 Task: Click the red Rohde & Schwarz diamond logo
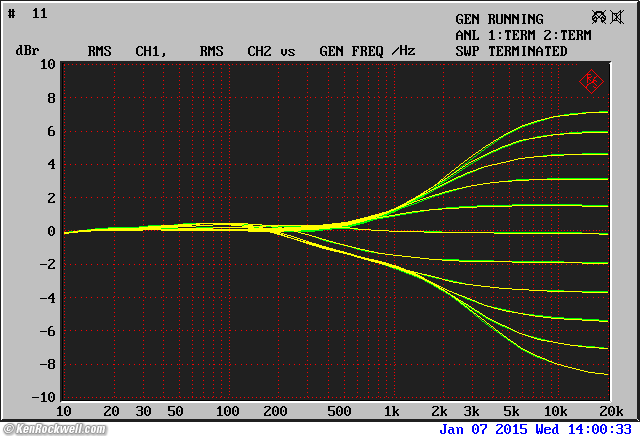coord(591,80)
